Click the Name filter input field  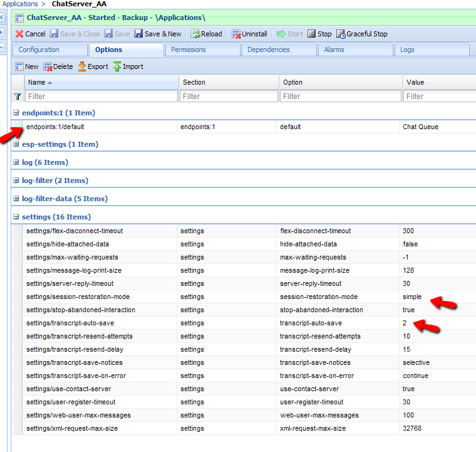pyautogui.click(x=101, y=97)
